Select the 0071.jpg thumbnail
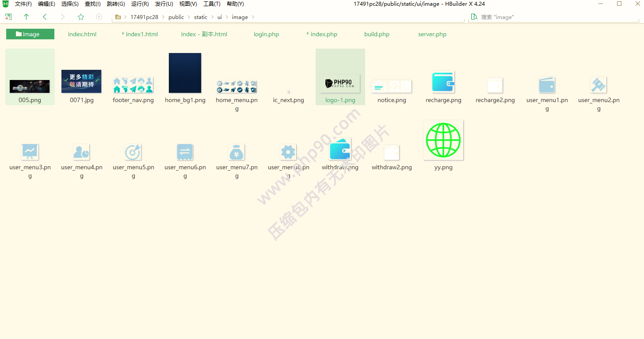644x339 pixels. pyautogui.click(x=81, y=82)
